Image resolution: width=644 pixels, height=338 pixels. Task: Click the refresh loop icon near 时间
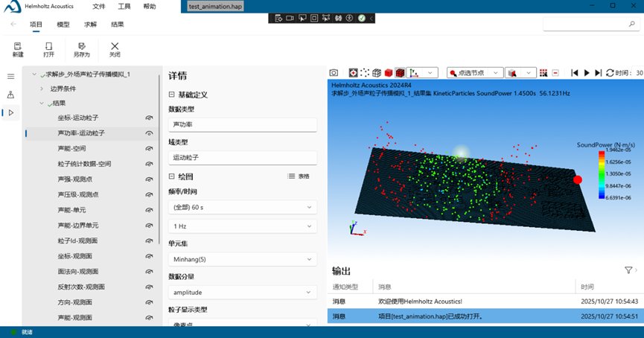pyautogui.click(x=610, y=73)
